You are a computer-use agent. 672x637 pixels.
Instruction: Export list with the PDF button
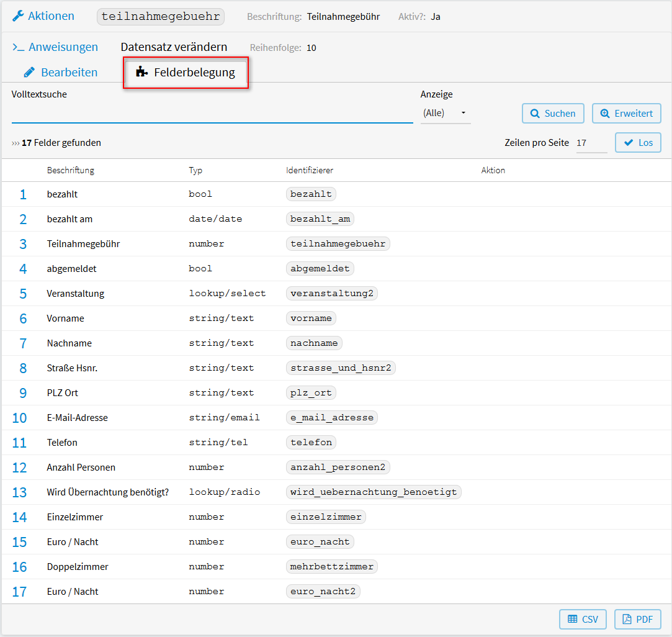point(638,619)
